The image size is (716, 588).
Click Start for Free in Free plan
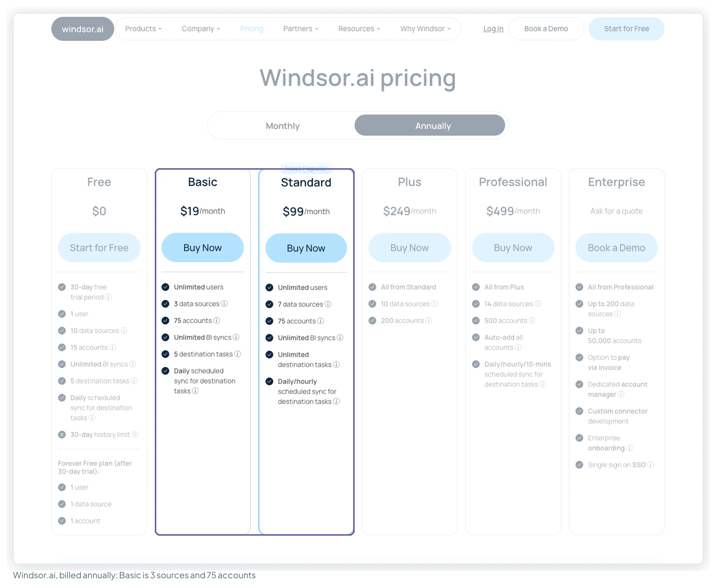pyautogui.click(x=99, y=248)
